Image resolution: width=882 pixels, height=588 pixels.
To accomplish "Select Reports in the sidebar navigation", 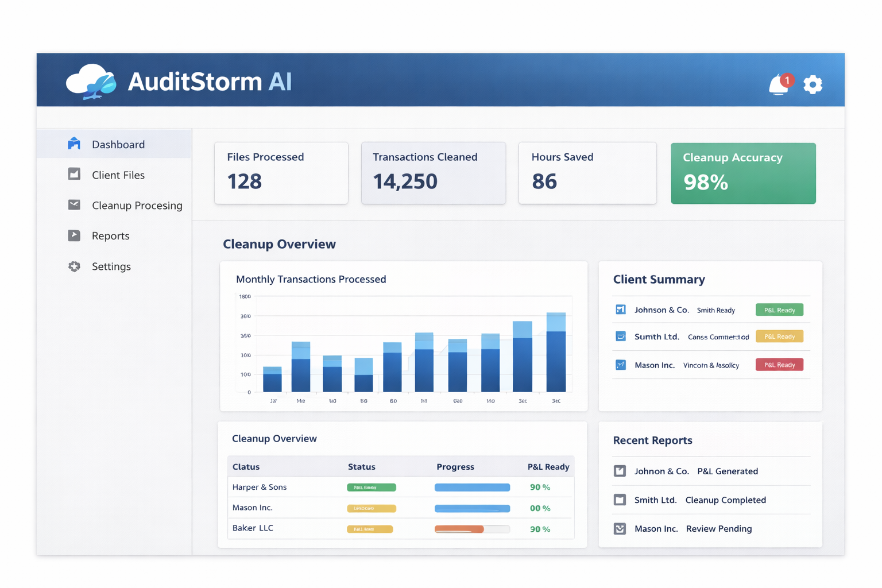I will [x=111, y=235].
